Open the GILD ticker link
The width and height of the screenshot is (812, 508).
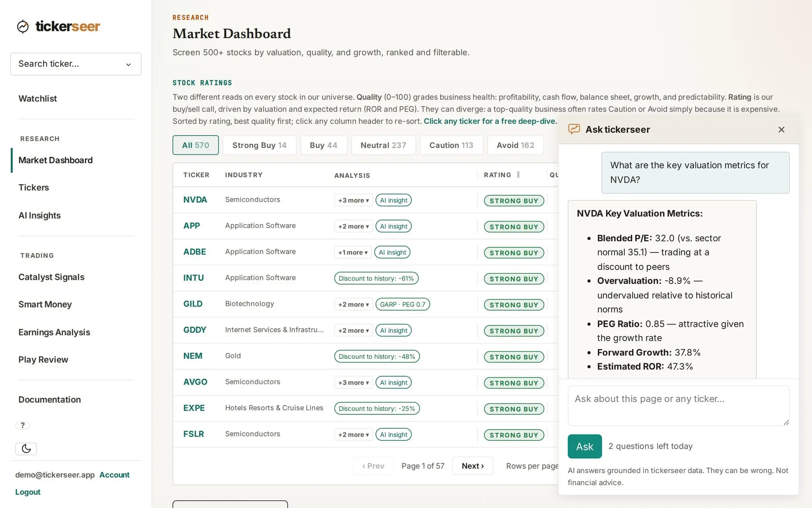pyautogui.click(x=193, y=304)
